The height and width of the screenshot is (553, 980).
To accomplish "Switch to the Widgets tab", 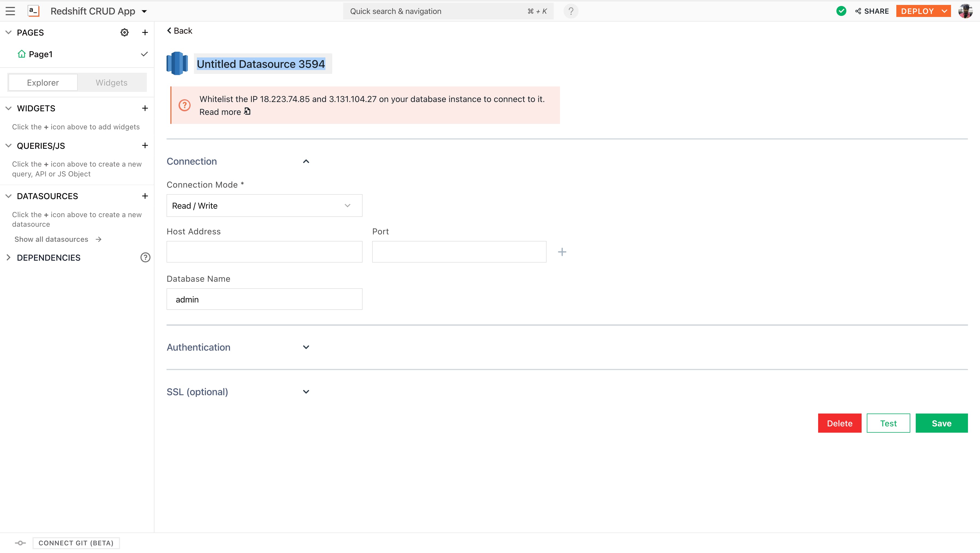I will click(112, 83).
